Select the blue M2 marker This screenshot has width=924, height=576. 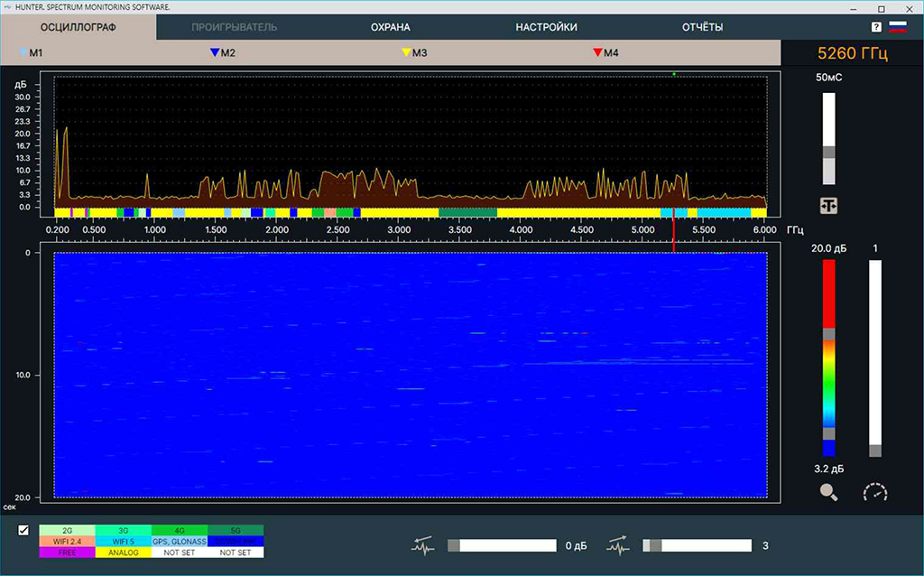coord(223,52)
